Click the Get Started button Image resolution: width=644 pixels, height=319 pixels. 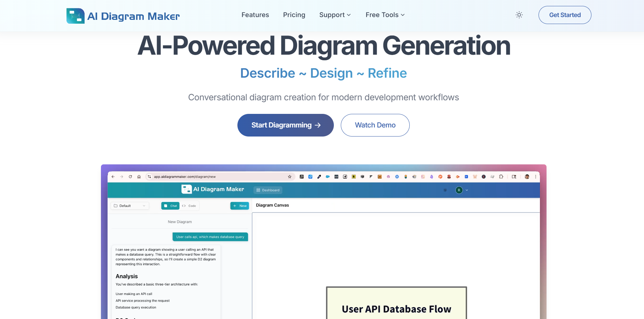565,15
